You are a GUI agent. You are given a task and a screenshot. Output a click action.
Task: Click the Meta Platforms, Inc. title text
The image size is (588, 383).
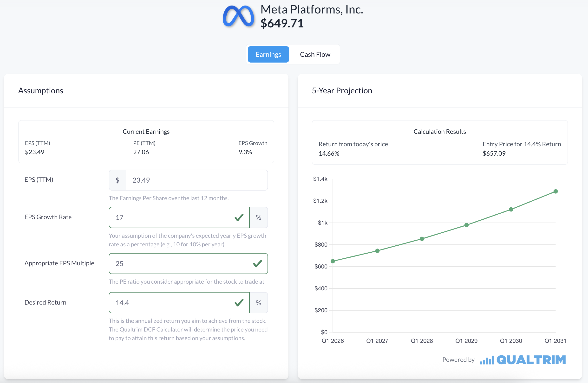click(312, 9)
